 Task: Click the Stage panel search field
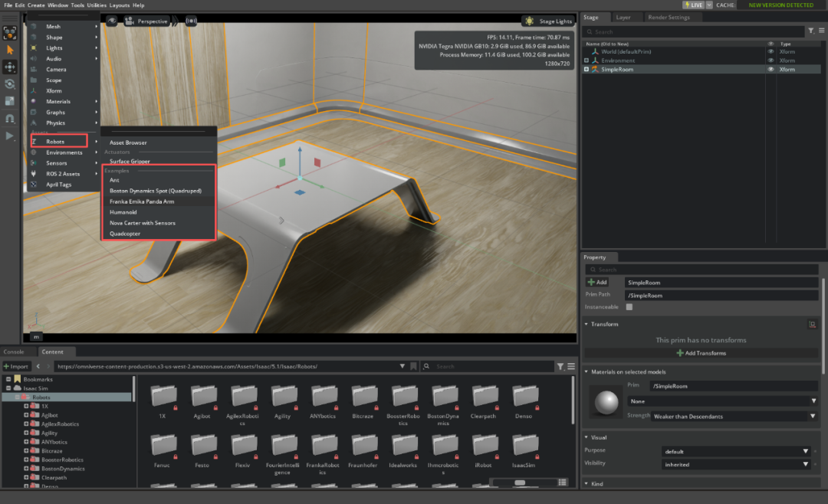[695, 31]
